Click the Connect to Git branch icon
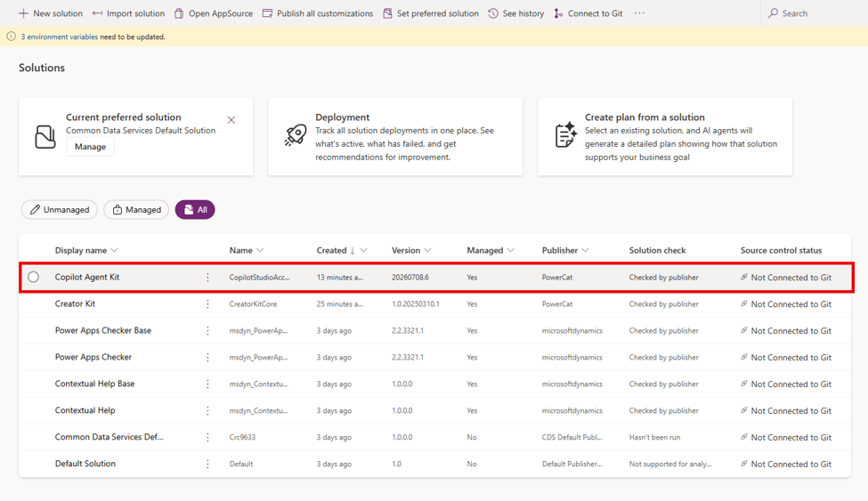This screenshot has width=868, height=501. [558, 13]
